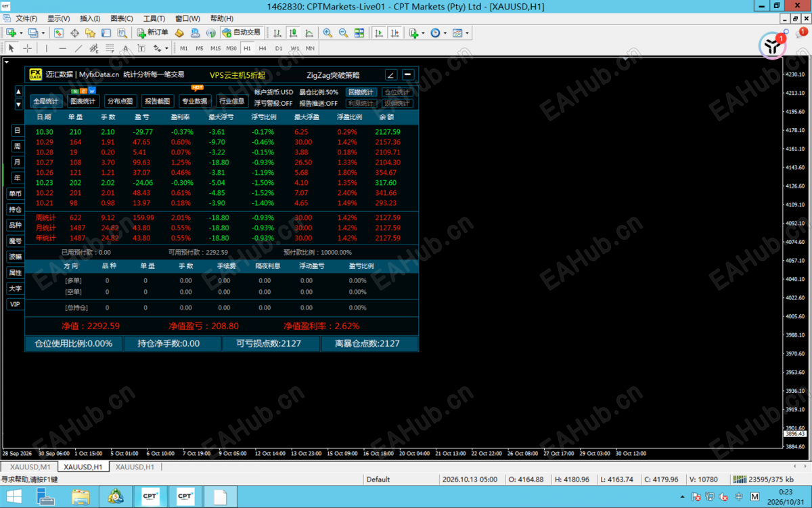Click the 全局统计 panel button

pyautogui.click(x=46, y=102)
